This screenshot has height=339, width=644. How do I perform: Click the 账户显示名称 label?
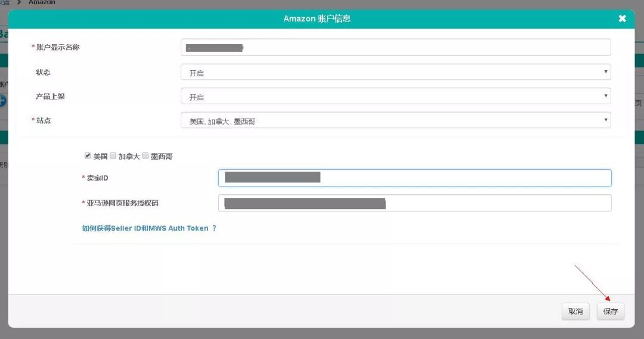point(58,47)
